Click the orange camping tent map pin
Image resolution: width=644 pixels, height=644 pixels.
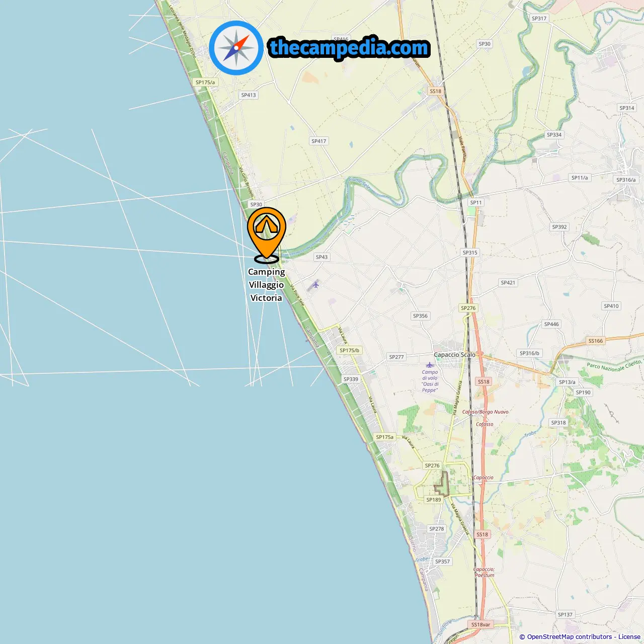point(267,234)
